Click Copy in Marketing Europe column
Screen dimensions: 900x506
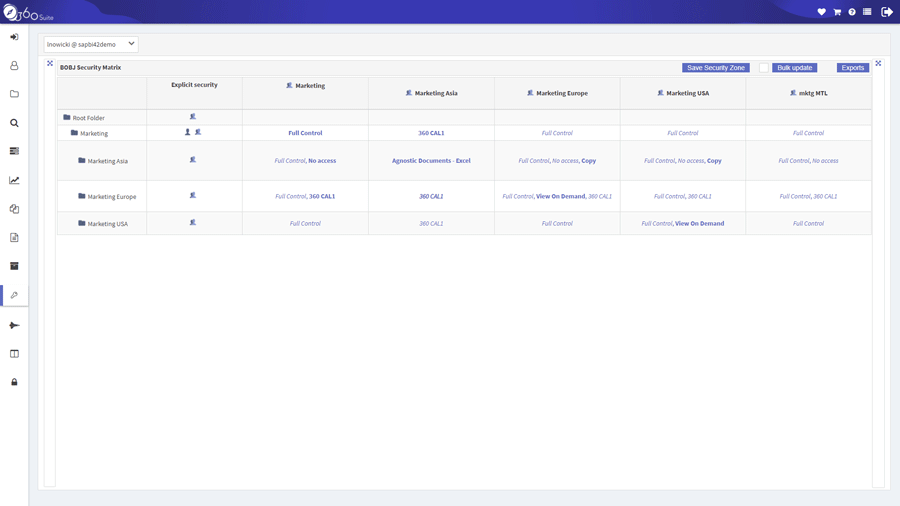click(x=588, y=161)
